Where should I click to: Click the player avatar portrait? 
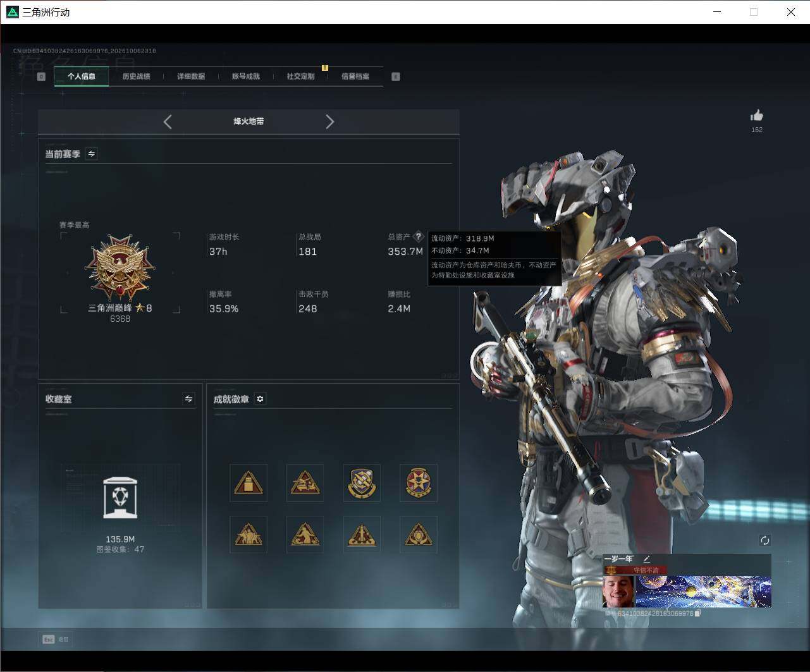point(618,592)
